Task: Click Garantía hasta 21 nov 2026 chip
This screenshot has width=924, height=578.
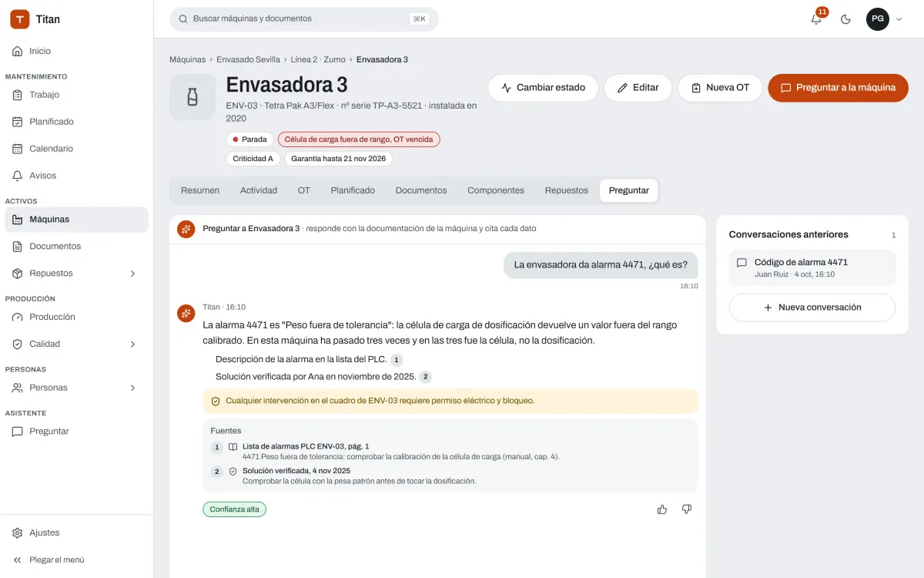Action: [x=338, y=159]
